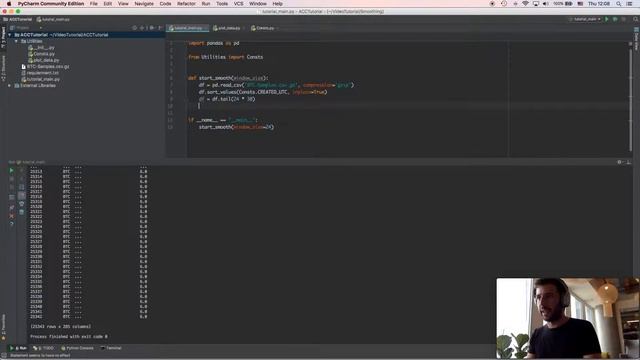Open the Apple menu

tap(9, 4)
